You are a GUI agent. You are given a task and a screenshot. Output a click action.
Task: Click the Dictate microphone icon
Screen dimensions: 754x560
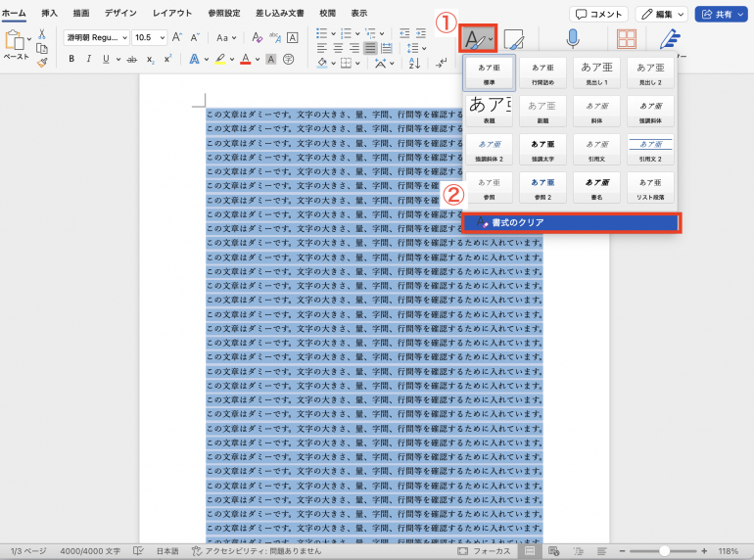coord(572,39)
